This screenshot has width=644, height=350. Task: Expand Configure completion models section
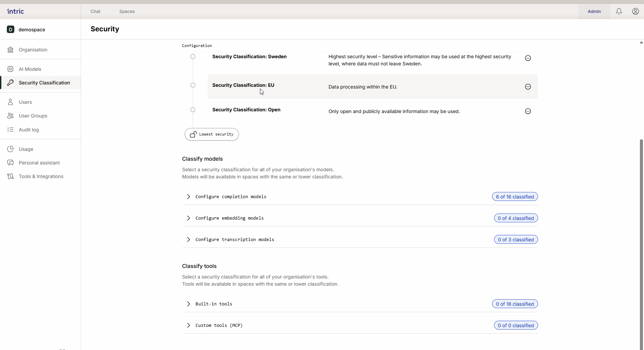pos(231,197)
